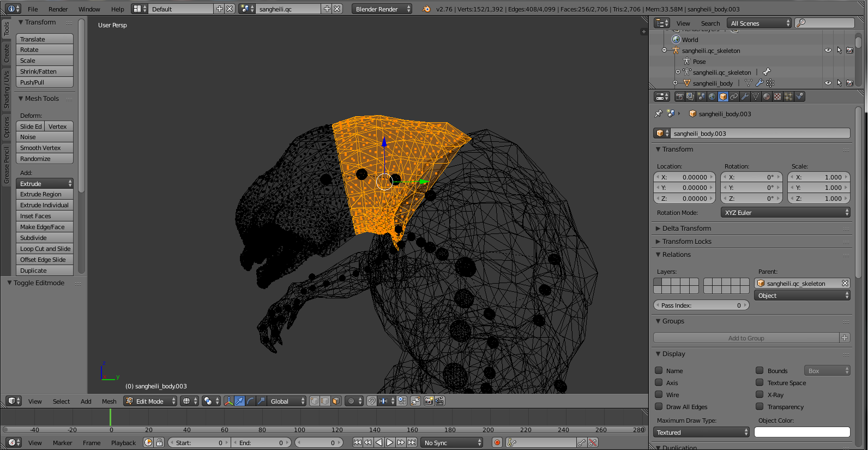
Task: Toggle the X-Ray checkbox
Action: click(759, 394)
